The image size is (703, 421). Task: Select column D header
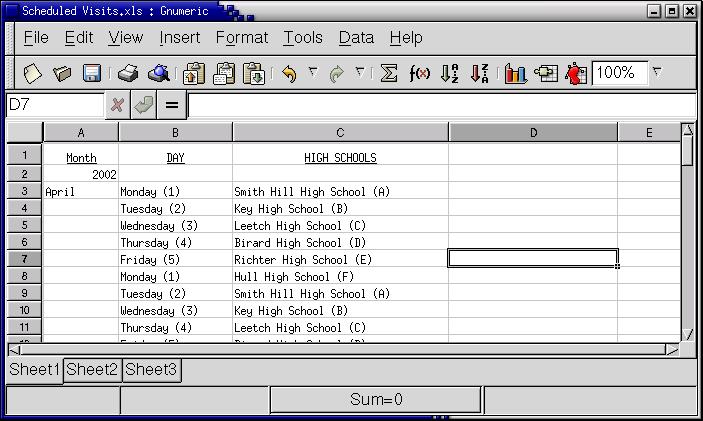pyautogui.click(x=533, y=133)
